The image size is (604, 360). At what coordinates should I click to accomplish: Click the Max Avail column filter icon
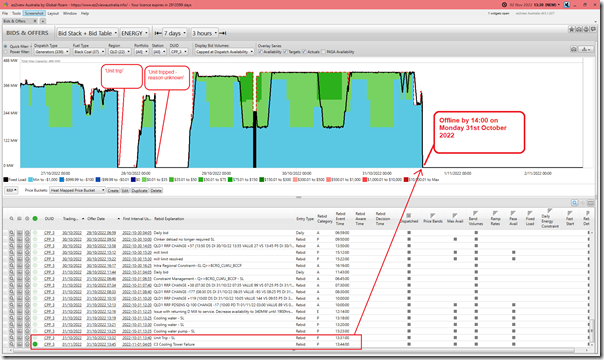pos(455,216)
